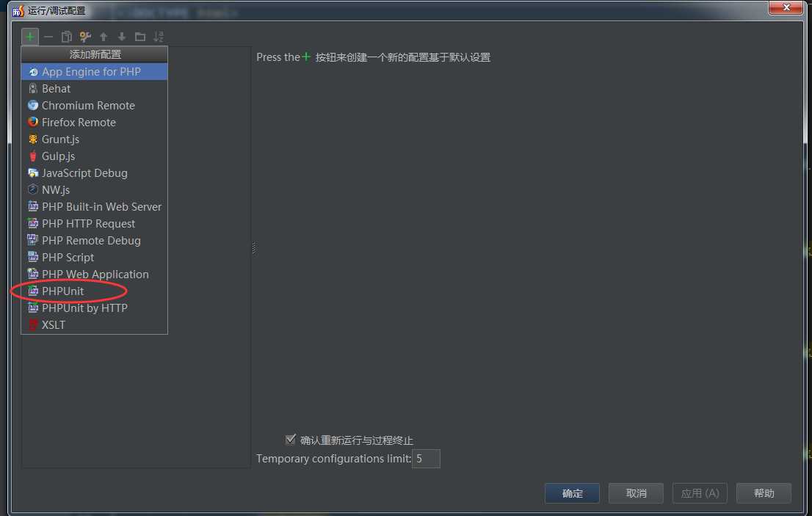Click the create new folder icon
812x516 pixels.
coord(140,37)
